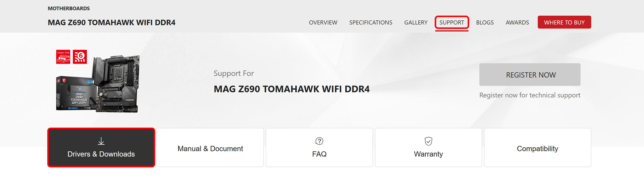Click the Register Now button
644x186 pixels.
(x=530, y=75)
